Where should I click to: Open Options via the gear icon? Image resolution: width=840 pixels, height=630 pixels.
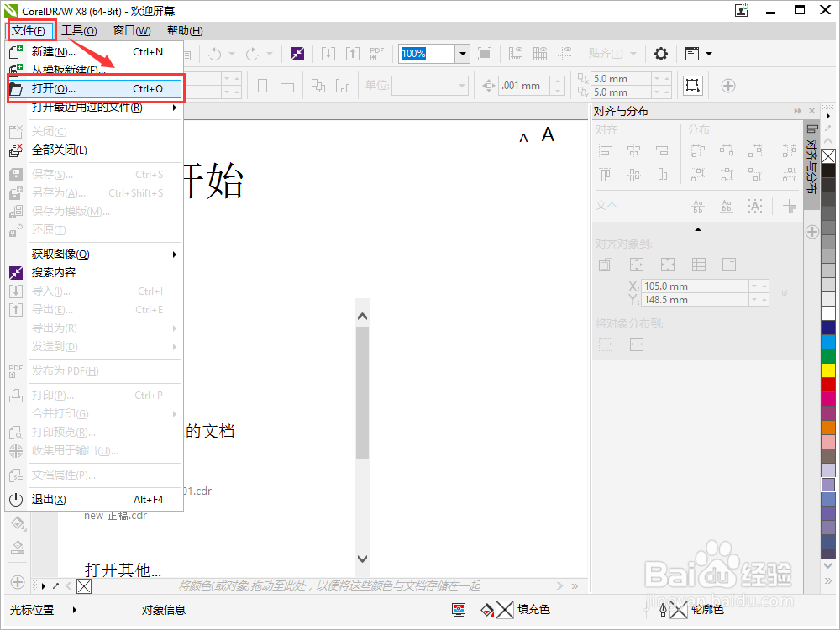pos(661,54)
